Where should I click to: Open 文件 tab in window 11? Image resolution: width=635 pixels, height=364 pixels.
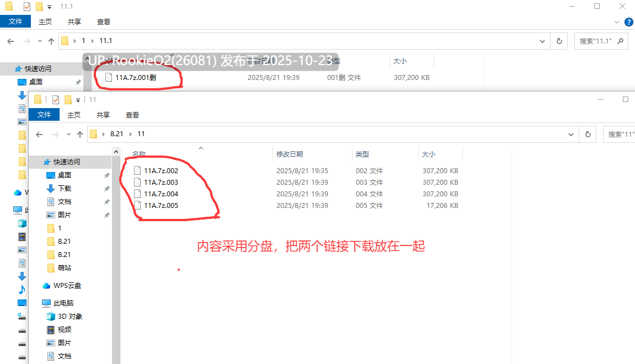44,115
